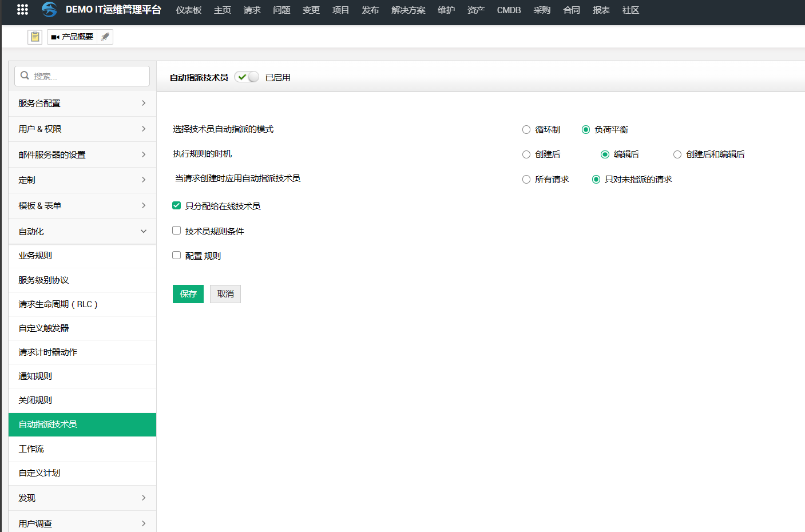Viewport: 805px width, 532px height.
Task: Click the 保存 button
Action: coord(188,294)
